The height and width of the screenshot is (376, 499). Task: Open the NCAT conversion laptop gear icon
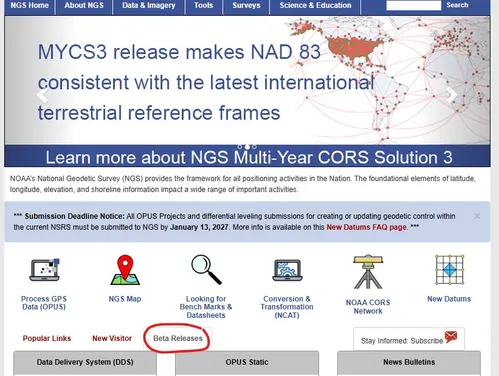point(287,270)
